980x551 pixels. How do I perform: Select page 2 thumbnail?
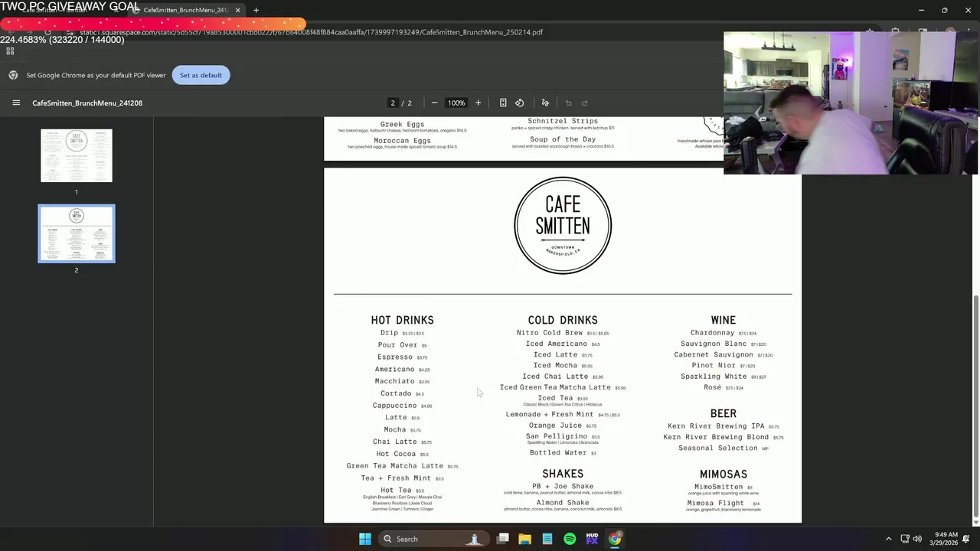click(x=77, y=233)
